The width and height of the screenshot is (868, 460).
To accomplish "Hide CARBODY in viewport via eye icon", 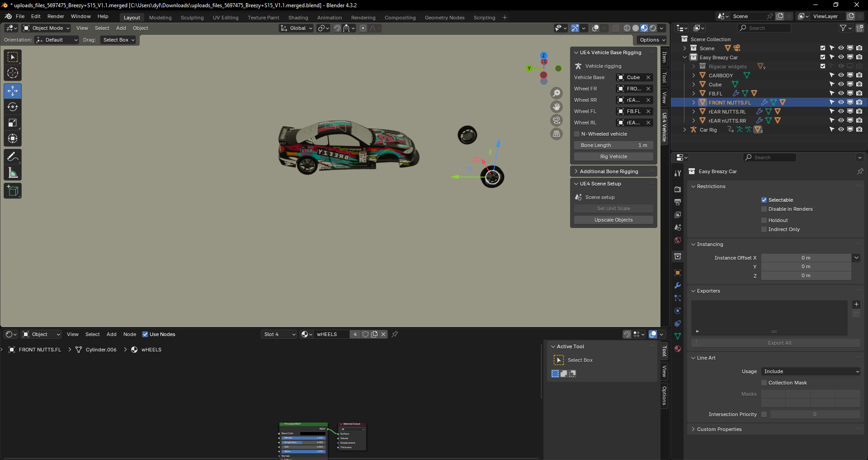I will click(841, 75).
